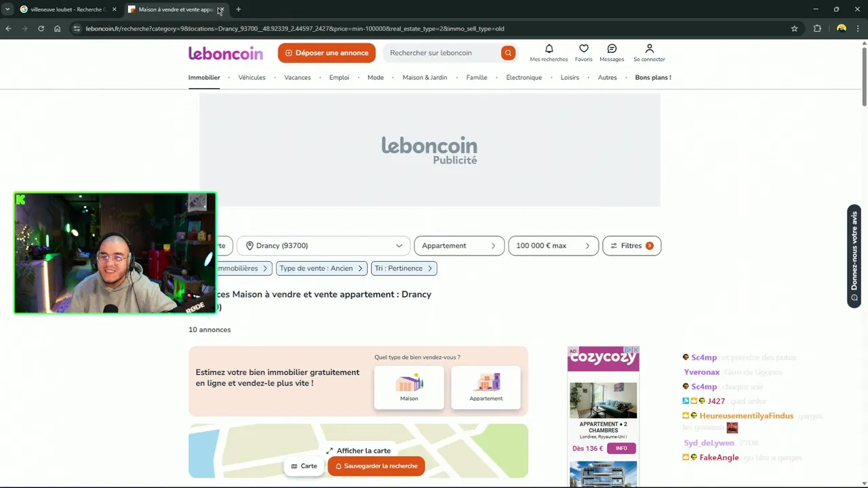Click the browser address bar URL

click(295, 28)
